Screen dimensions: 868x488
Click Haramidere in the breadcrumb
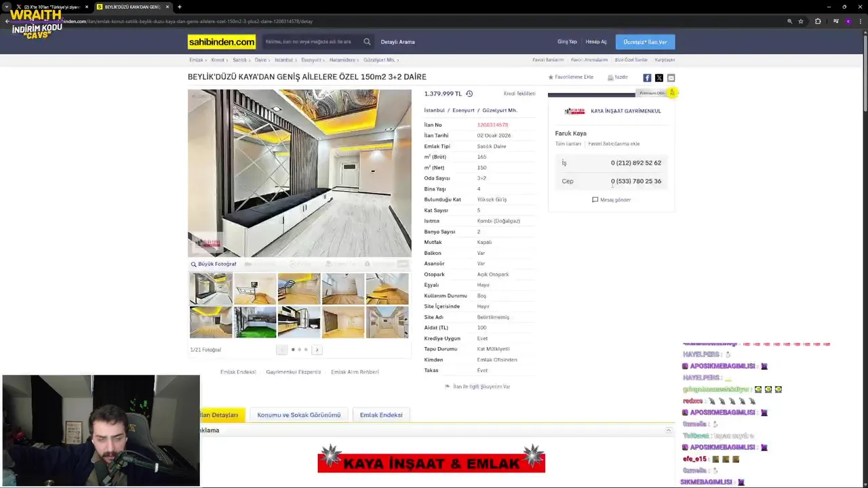point(342,60)
